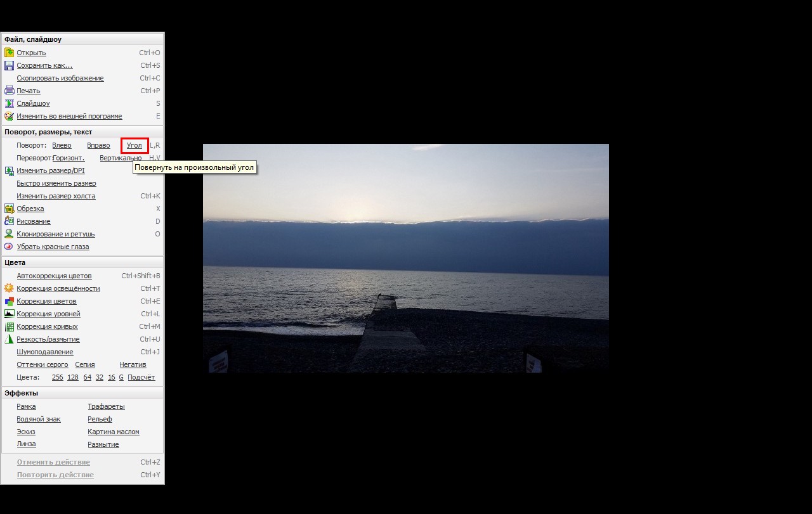The image size is (812, 514).
Task: Click the Слайдшоу icon
Action: click(x=9, y=103)
